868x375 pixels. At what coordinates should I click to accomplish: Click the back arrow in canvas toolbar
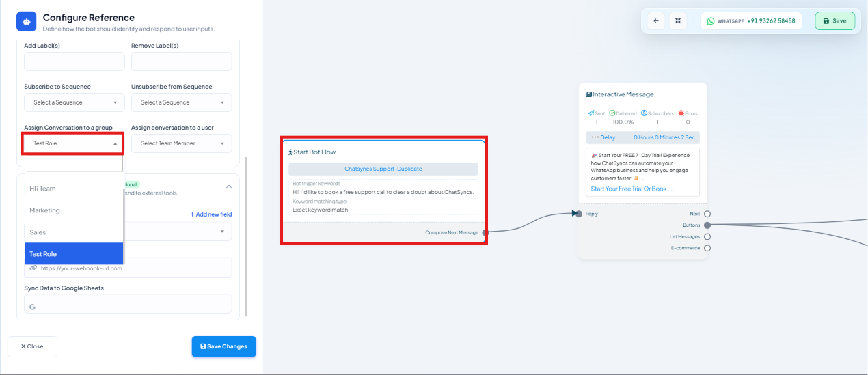tap(656, 20)
